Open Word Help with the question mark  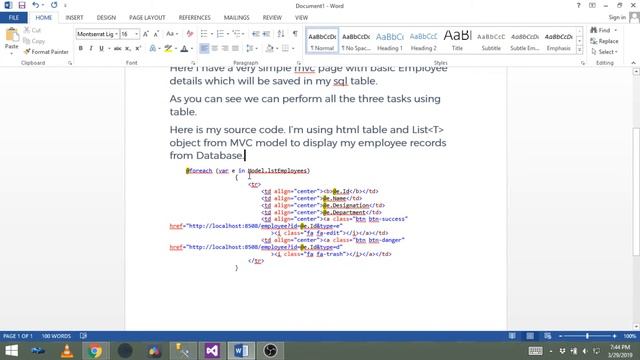click(578, 6)
